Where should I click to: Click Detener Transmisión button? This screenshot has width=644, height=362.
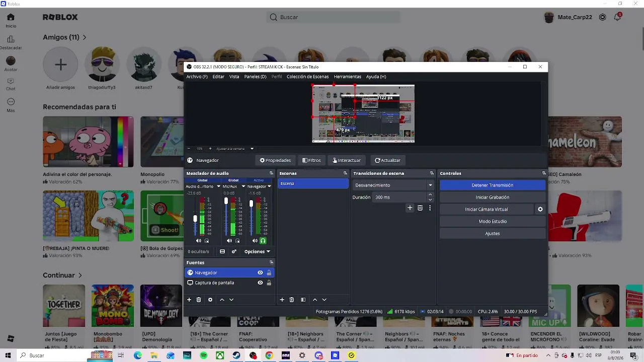pos(492,185)
